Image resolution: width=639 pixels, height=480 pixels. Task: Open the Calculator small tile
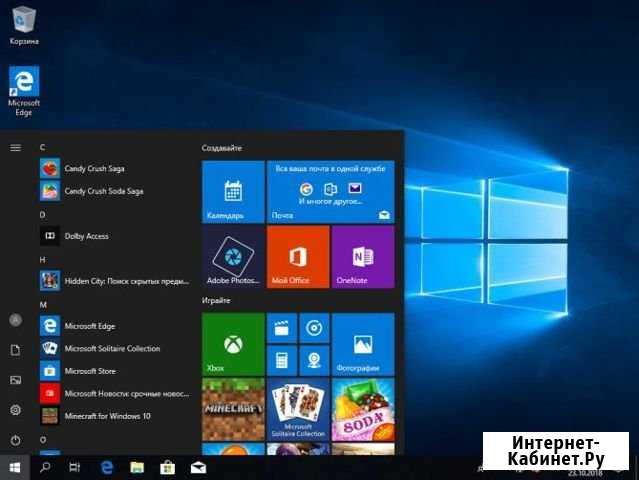click(282, 361)
